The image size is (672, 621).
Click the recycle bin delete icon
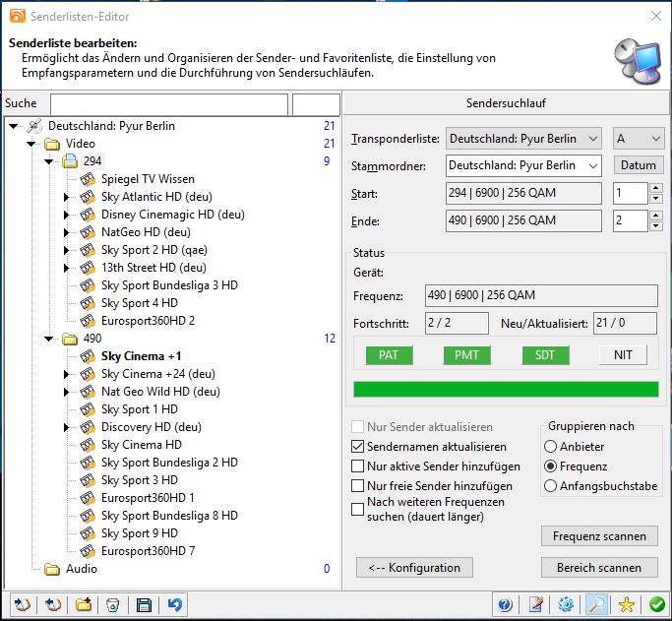113,605
